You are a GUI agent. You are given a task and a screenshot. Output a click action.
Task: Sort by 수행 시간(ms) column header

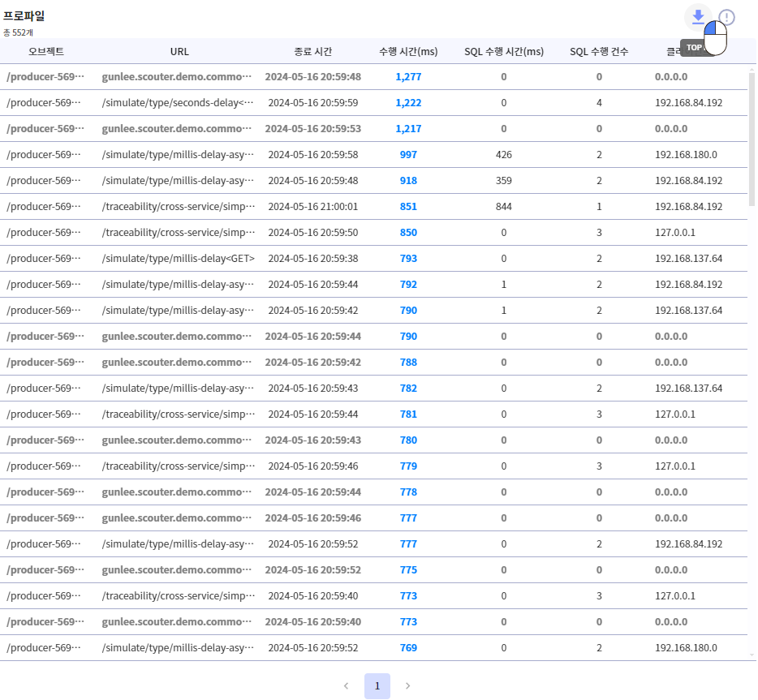click(x=408, y=52)
